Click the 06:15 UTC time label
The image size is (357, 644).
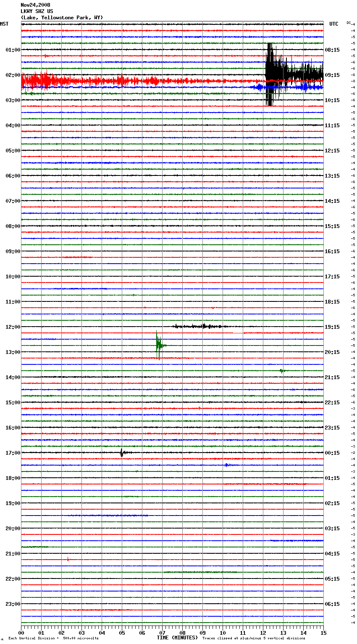point(332,604)
